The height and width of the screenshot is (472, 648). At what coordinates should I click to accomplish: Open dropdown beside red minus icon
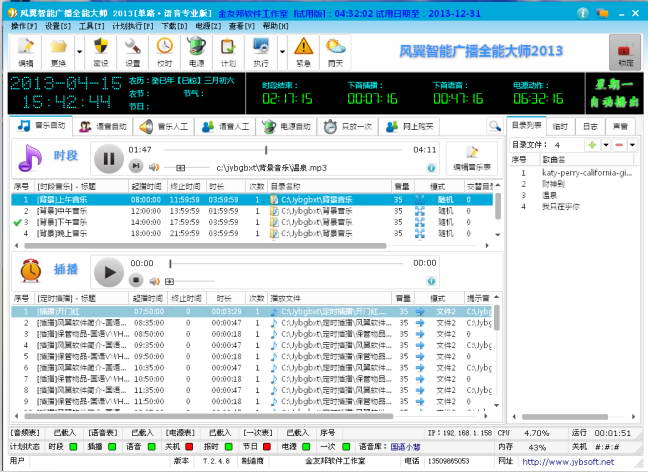point(632,145)
